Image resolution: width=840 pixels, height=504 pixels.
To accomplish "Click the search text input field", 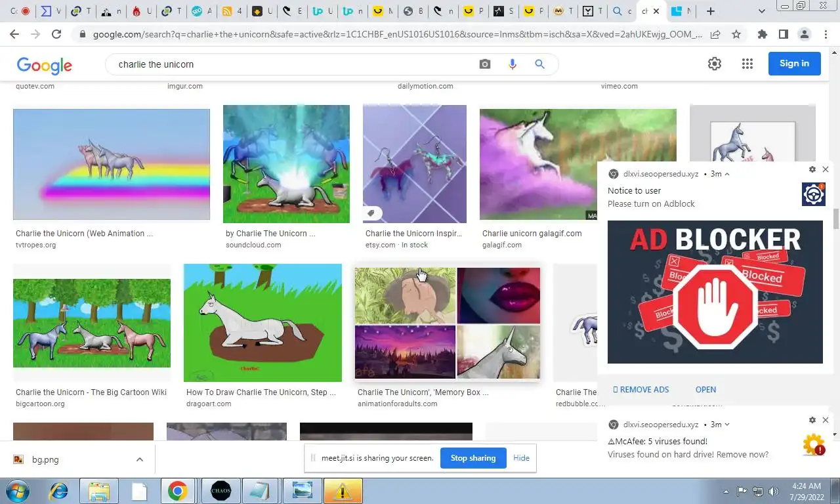I will 294,64.
